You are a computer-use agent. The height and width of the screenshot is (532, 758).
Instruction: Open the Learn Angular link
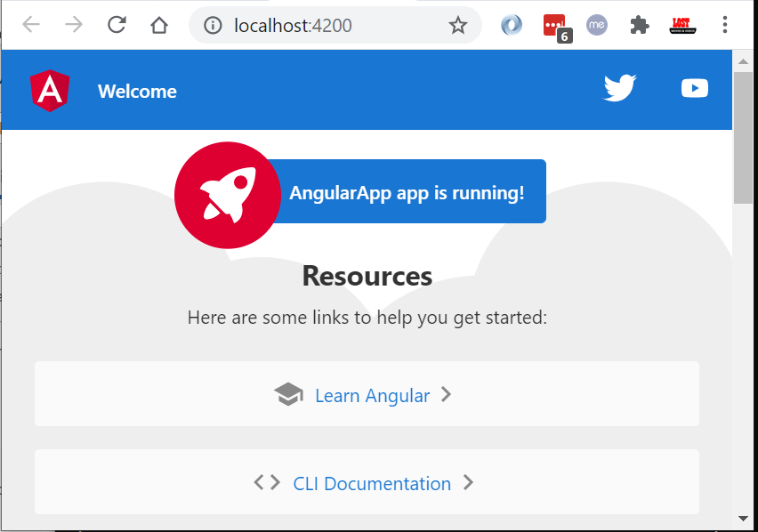pyautogui.click(x=372, y=395)
